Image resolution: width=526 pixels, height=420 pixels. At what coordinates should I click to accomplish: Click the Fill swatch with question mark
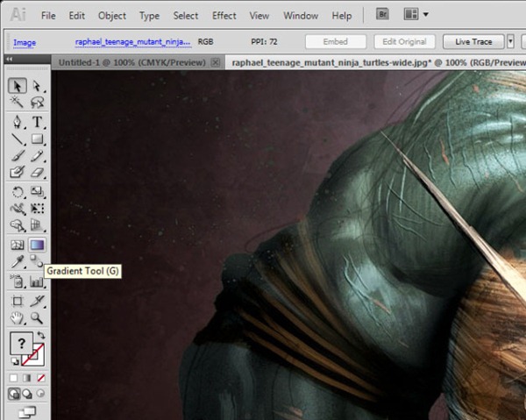coord(21,343)
